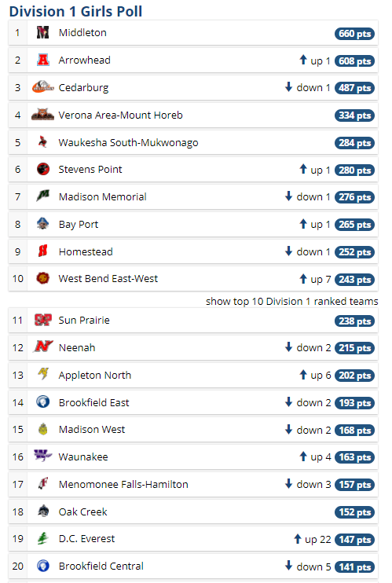The width and height of the screenshot is (392, 583).
Task: Click the Arrowhead red A logo
Action: click(43, 60)
